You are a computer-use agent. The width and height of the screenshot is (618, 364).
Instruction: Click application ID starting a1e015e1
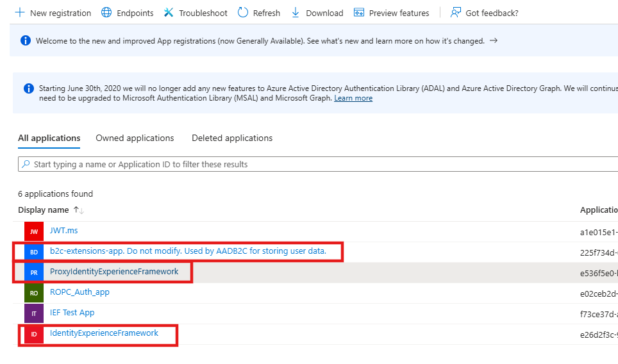pos(599,233)
